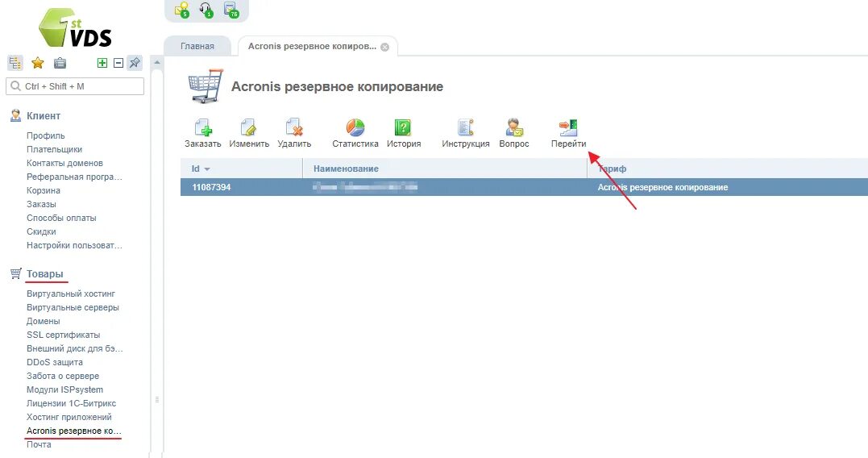The height and width of the screenshot is (458, 868).
Task: Open SSL сертификаты menu item
Action: pos(63,335)
